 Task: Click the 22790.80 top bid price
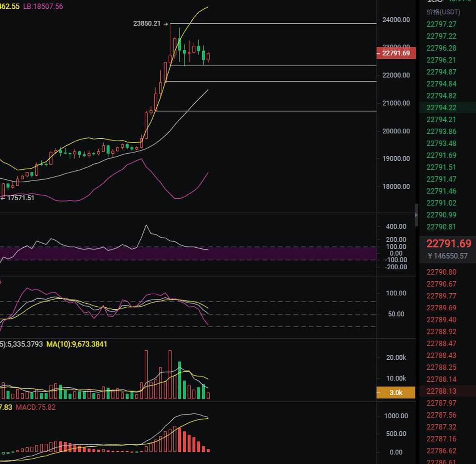[441, 272]
